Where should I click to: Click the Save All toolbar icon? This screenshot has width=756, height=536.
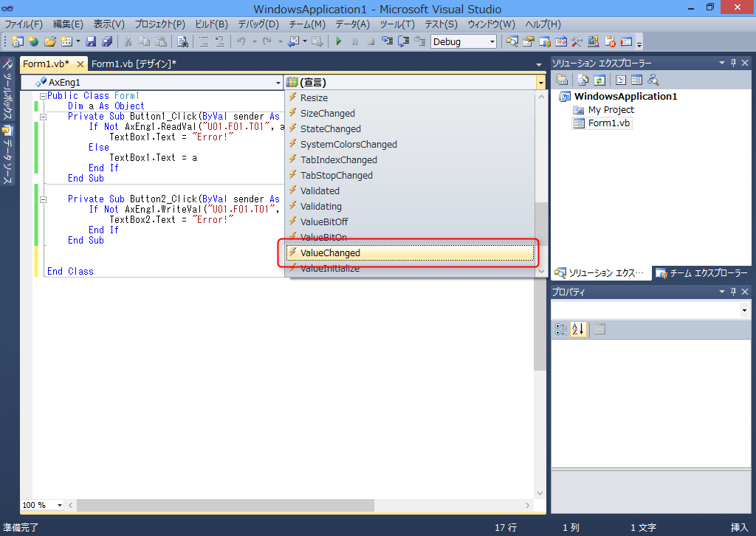click(x=107, y=42)
